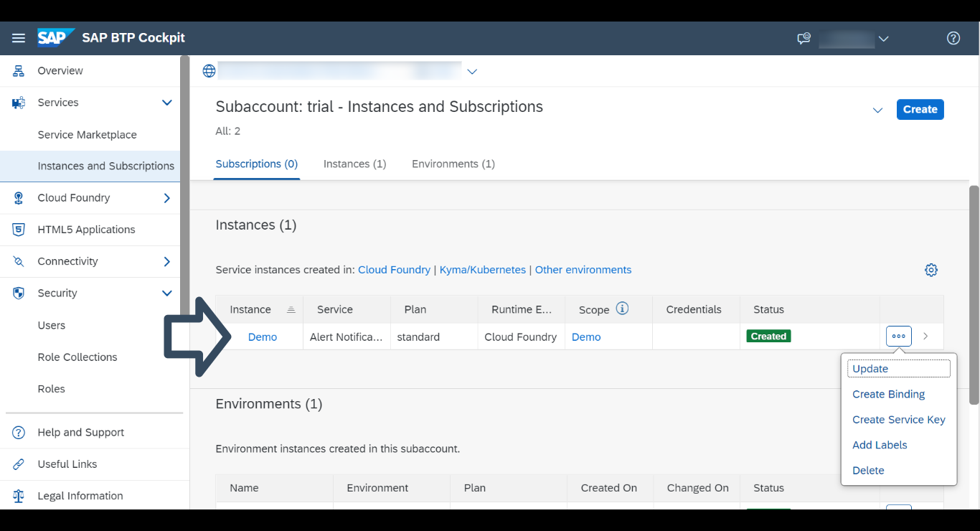Click the Security shield icon

(x=19, y=293)
